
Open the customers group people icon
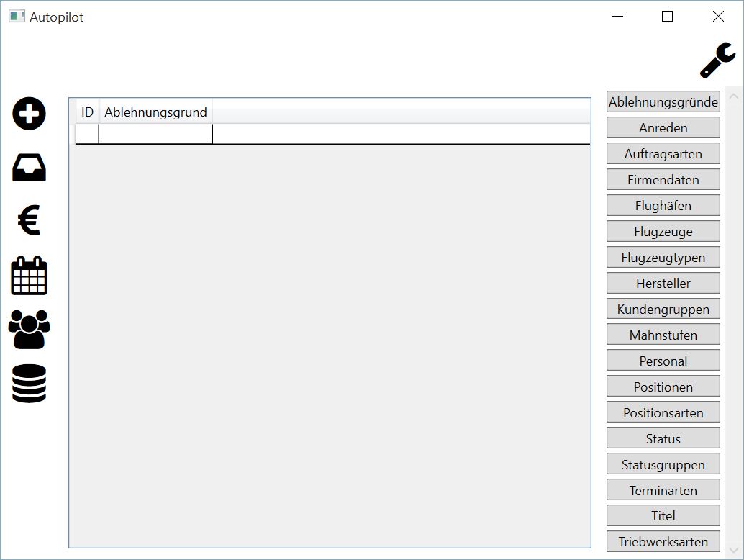[x=29, y=330]
